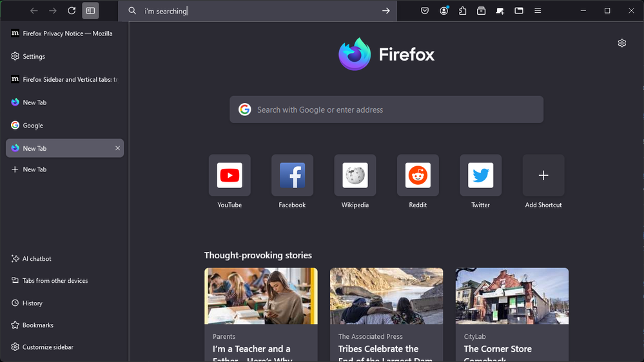The width and height of the screenshot is (644, 362).
Task: Click the search magnifier icon in address bar
Action: click(132, 11)
